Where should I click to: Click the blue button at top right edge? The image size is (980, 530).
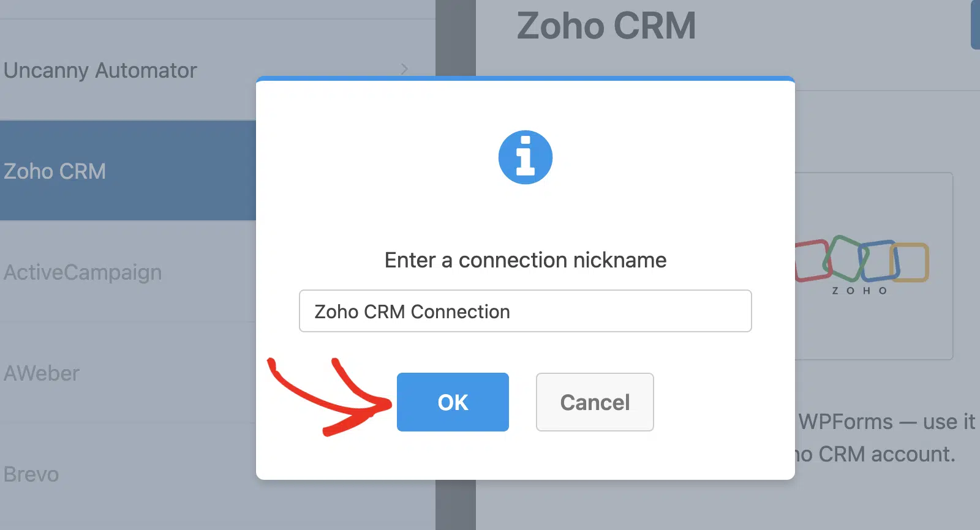coord(975,24)
